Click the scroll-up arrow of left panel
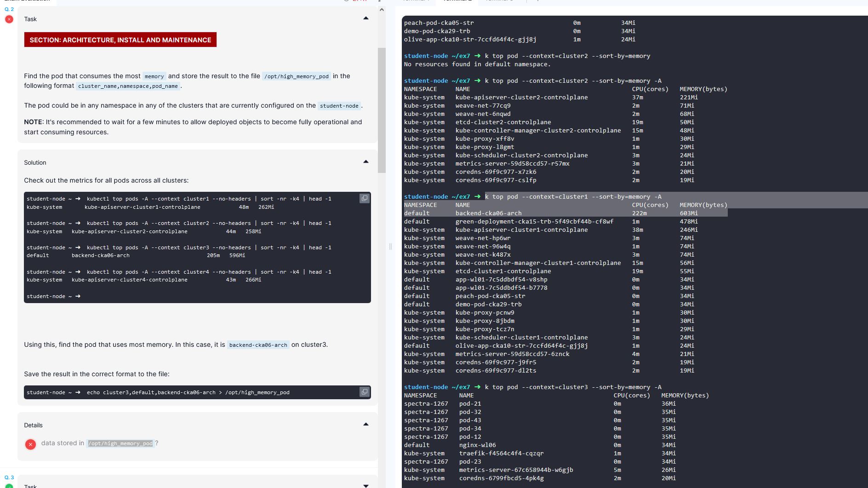 pyautogui.click(x=382, y=10)
